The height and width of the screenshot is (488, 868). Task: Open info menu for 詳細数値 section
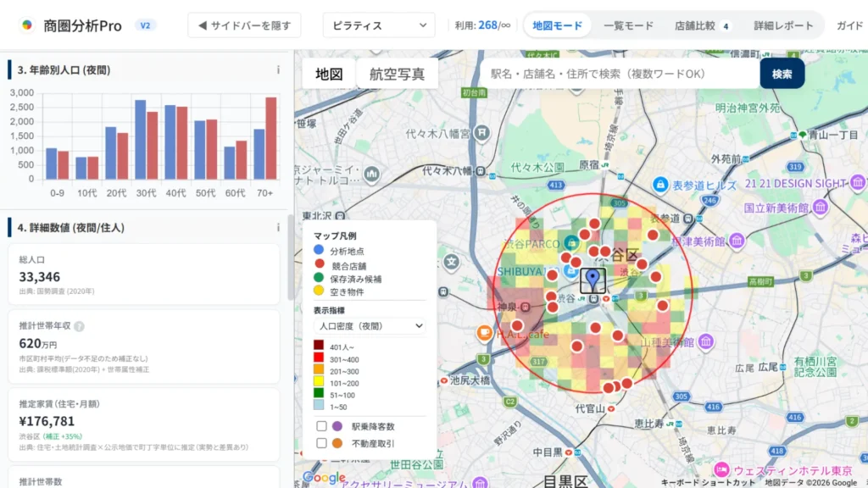[x=278, y=227]
